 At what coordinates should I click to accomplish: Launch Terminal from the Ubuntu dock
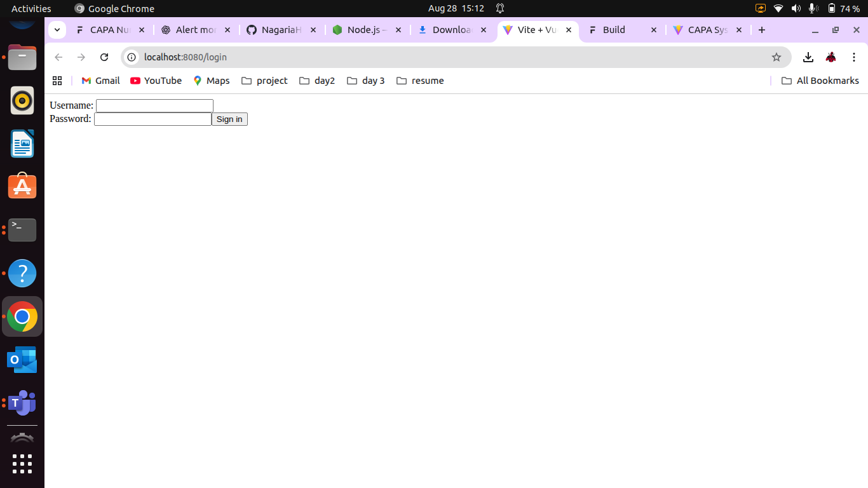click(x=22, y=230)
